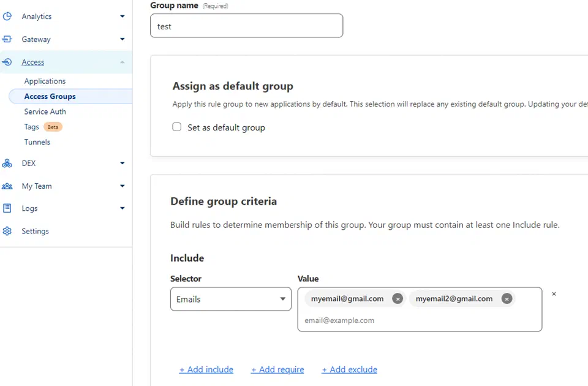Go to Service Auth page
Viewport: 588px width, 386px height.
click(x=45, y=112)
